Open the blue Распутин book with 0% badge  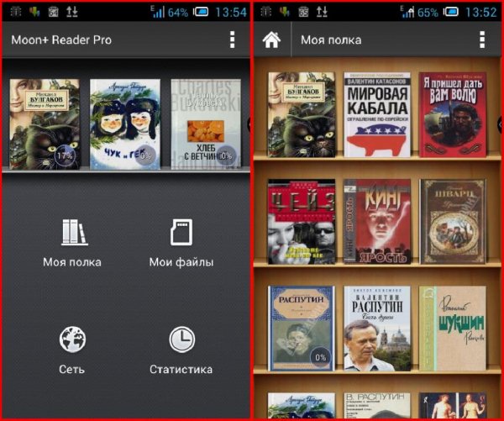(302, 329)
